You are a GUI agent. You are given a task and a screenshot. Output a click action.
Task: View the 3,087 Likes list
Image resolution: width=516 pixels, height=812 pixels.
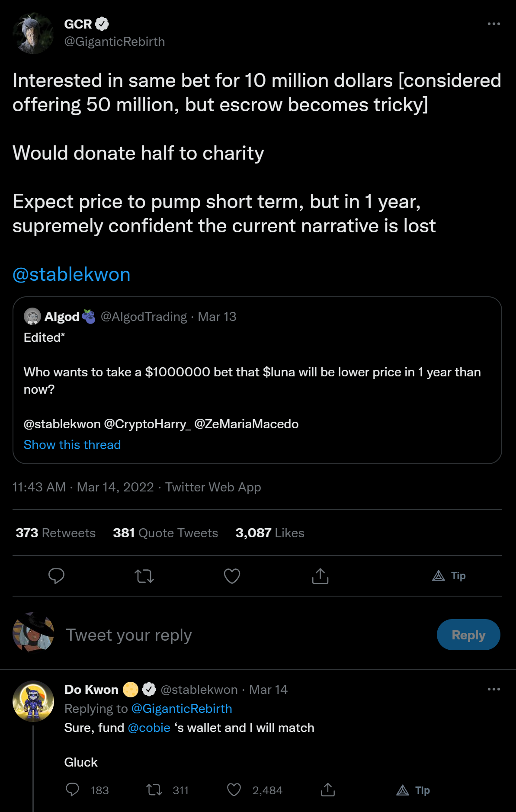click(x=270, y=533)
